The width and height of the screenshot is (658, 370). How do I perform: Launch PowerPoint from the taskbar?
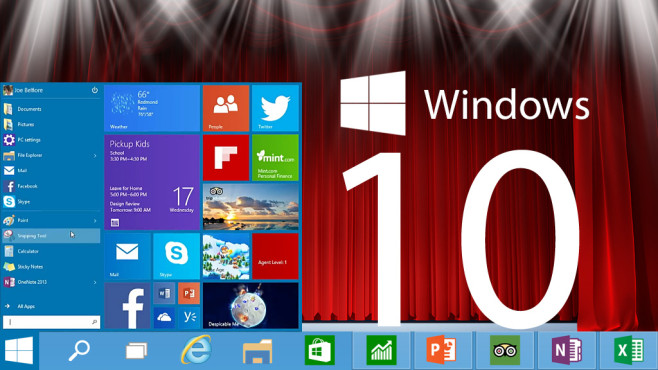[441, 350]
